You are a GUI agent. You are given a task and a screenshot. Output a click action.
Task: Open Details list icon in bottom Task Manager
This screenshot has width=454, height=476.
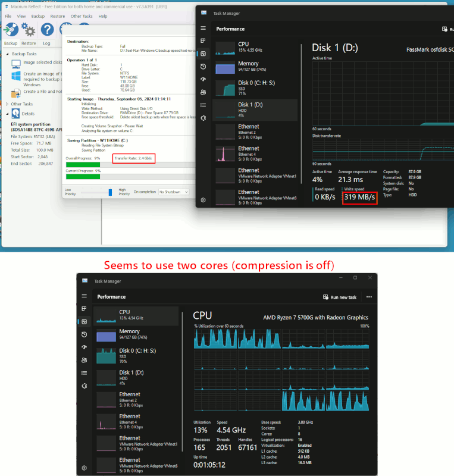tap(84, 373)
